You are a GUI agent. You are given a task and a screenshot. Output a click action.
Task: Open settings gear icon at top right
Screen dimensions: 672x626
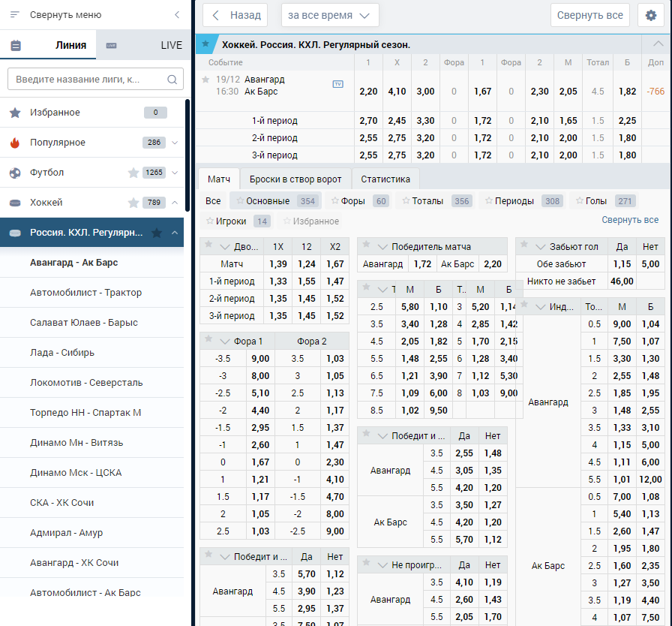click(650, 16)
